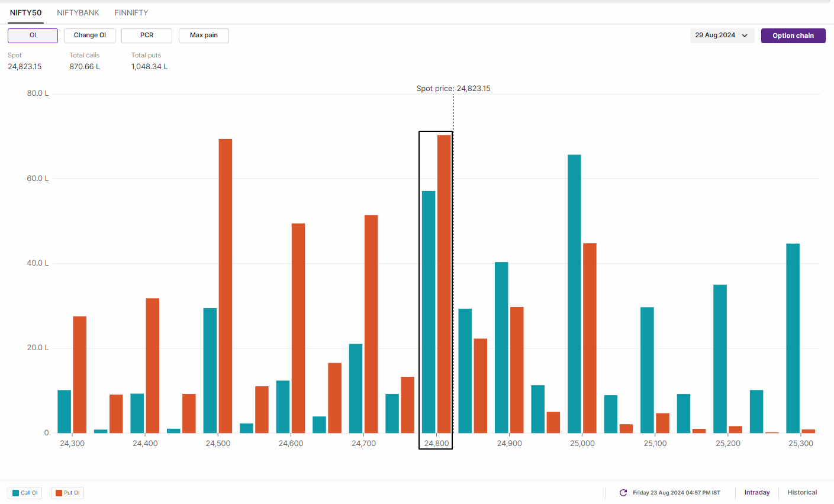The height and width of the screenshot is (504, 834).
Task: Click the Friday 23 Aug 2024 timestamp text
Action: click(x=677, y=493)
